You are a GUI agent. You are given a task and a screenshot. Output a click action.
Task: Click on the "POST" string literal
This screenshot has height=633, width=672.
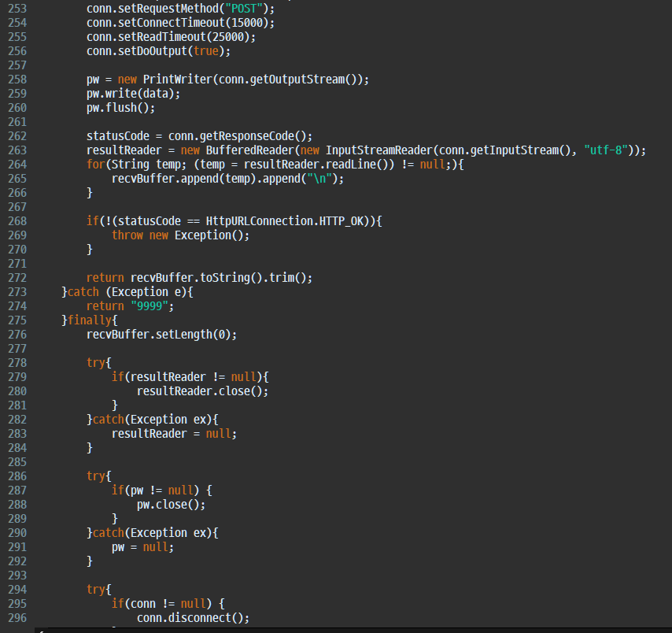point(244,9)
